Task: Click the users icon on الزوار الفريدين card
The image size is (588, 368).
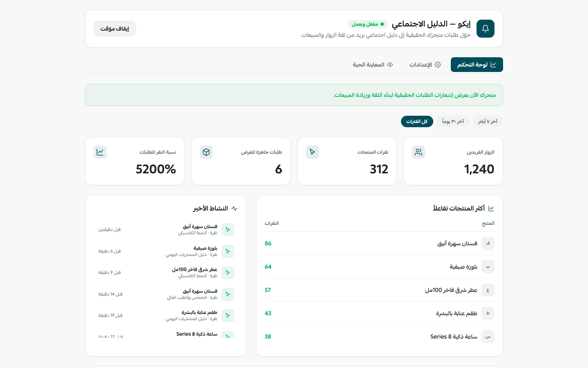Action: (418, 152)
